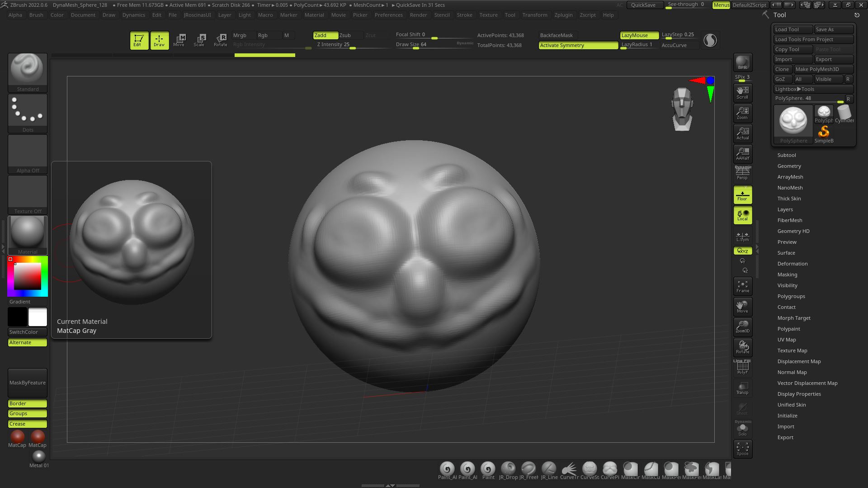Toggle the Floor grid

[742, 195]
